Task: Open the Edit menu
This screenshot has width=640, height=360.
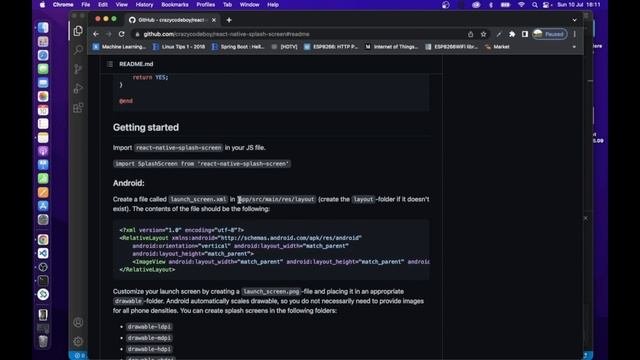Action: (x=103, y=5)
